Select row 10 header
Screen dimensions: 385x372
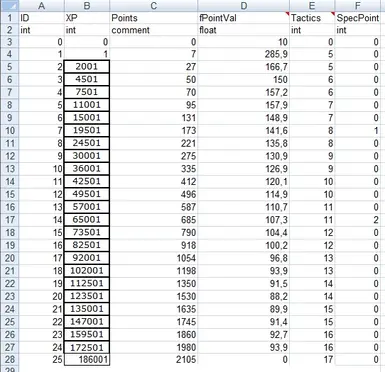[x=9, y=130]
